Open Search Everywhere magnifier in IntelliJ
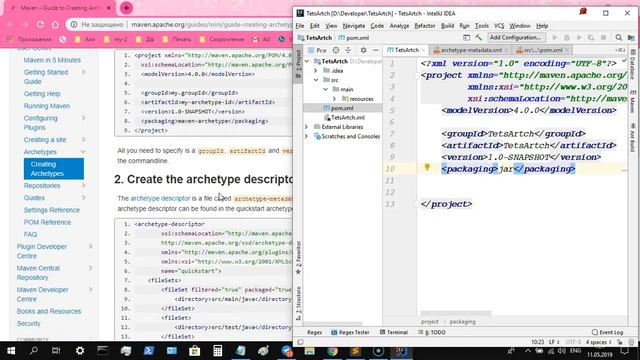The image size is (640, 360). 619,38
